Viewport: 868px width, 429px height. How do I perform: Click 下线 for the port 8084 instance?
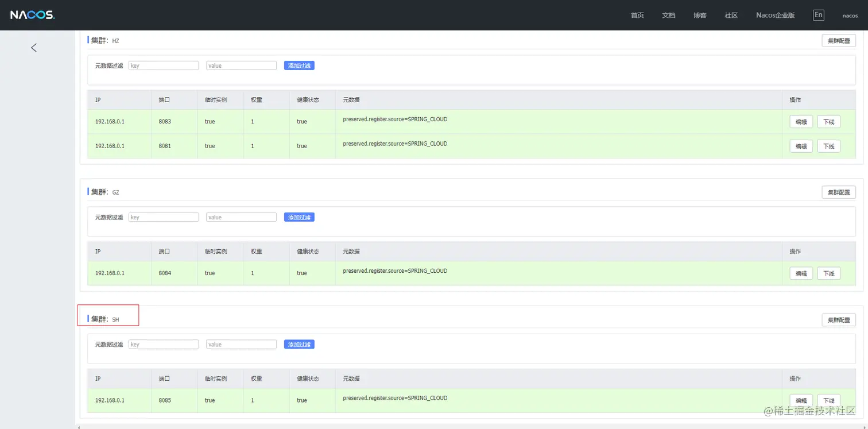[x=829, y=273]
